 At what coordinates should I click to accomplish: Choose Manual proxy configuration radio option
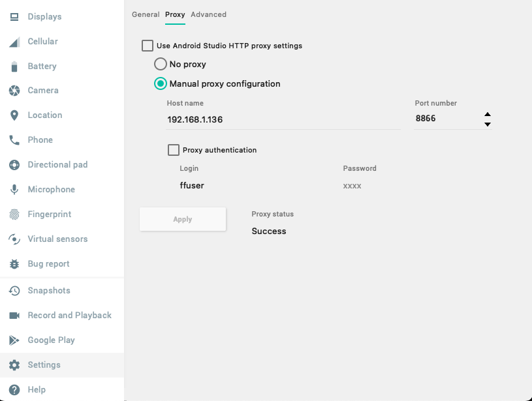(160, 83)
